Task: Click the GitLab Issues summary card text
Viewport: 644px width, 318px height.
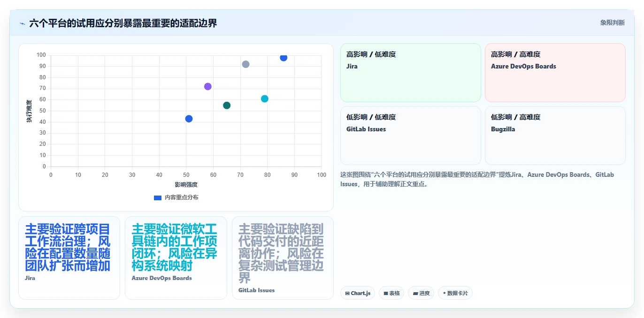Action: pos(282,254)
